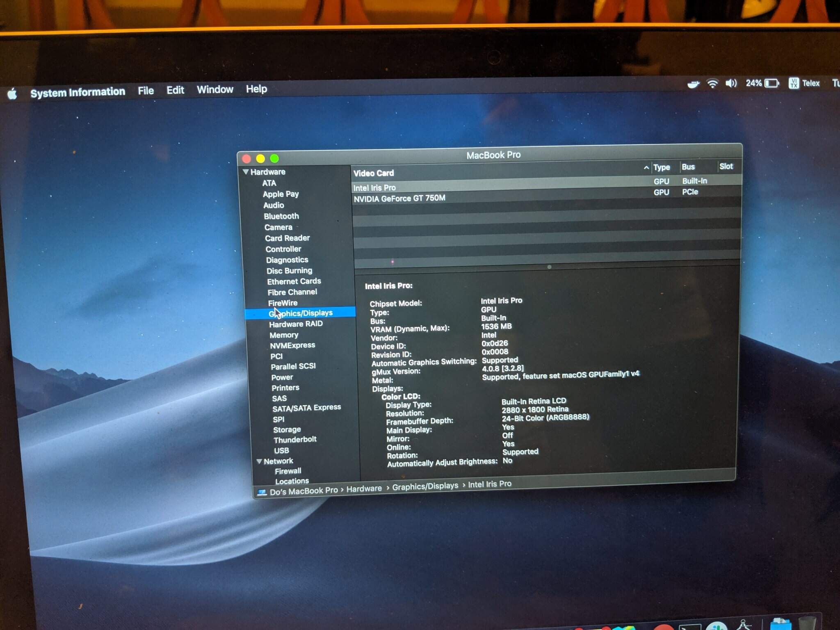840x630 pixels.
Task: Select Disc Burning in the sidebar
Action: (289, 271)
